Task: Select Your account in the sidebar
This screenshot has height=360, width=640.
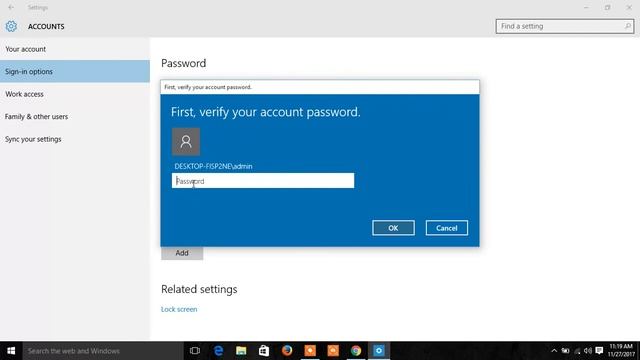Action: (x=75, y=49)
